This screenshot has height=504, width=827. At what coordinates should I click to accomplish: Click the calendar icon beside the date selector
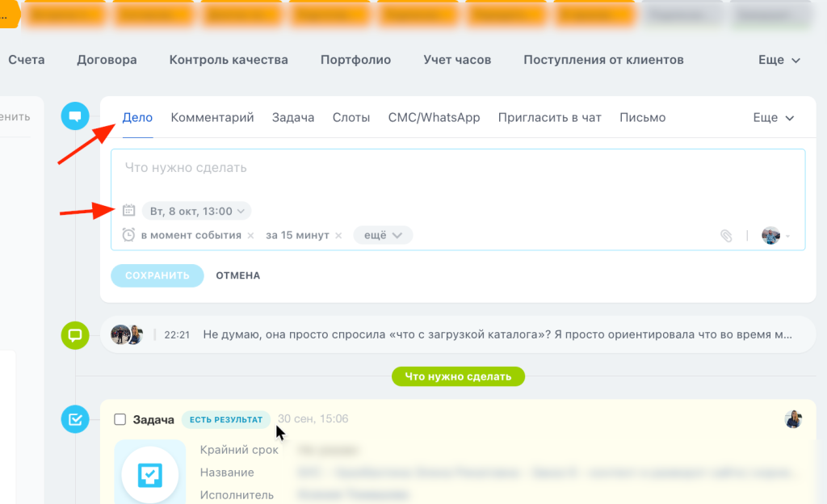(128, 210)
